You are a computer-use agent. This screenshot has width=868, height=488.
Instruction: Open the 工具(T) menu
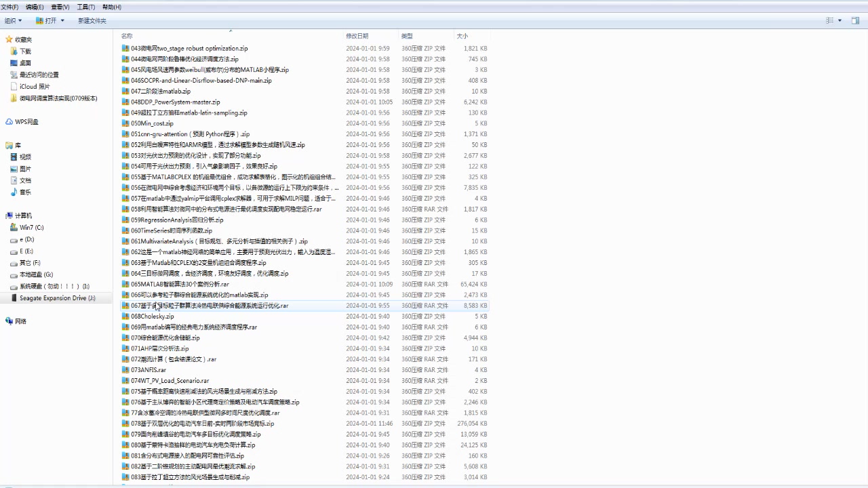86,7
